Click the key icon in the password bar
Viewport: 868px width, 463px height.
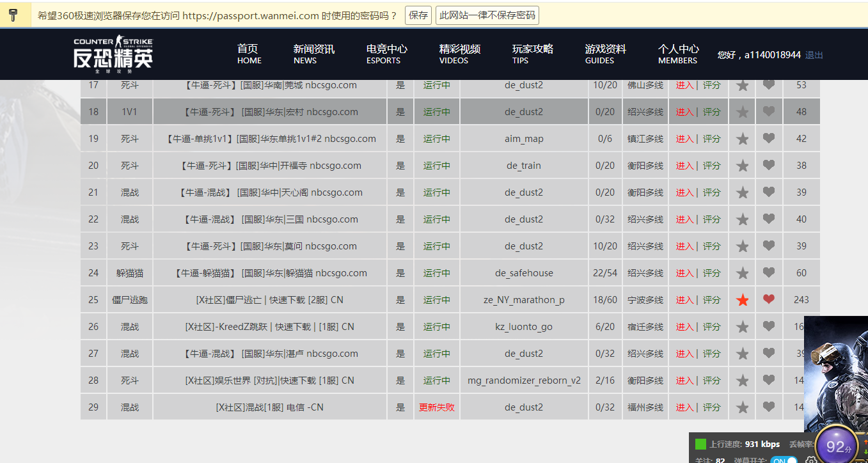pyautogui.click(x=13, y=13)
